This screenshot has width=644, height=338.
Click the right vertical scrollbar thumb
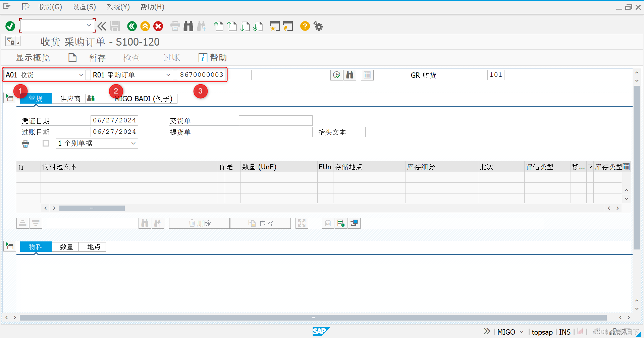click(x=637, y=168)
